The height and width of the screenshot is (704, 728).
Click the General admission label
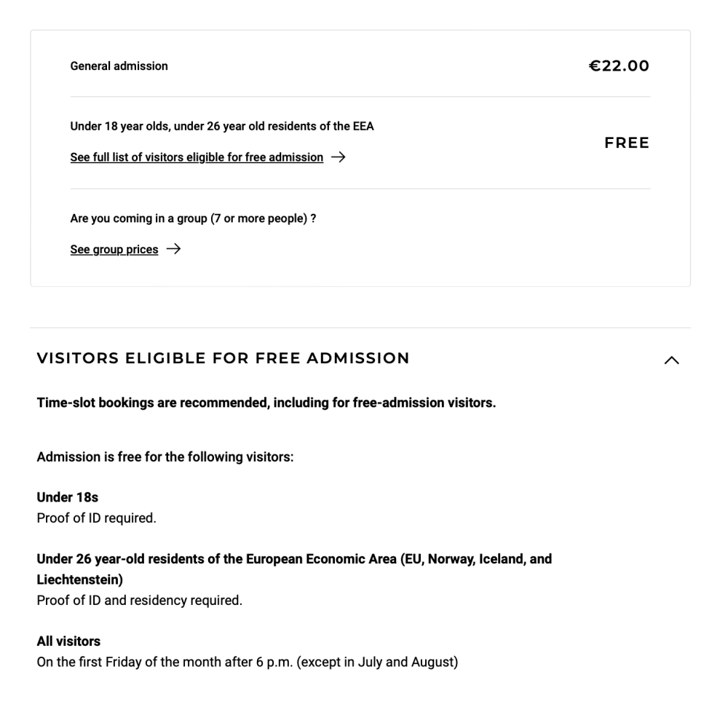click(119, 66)
